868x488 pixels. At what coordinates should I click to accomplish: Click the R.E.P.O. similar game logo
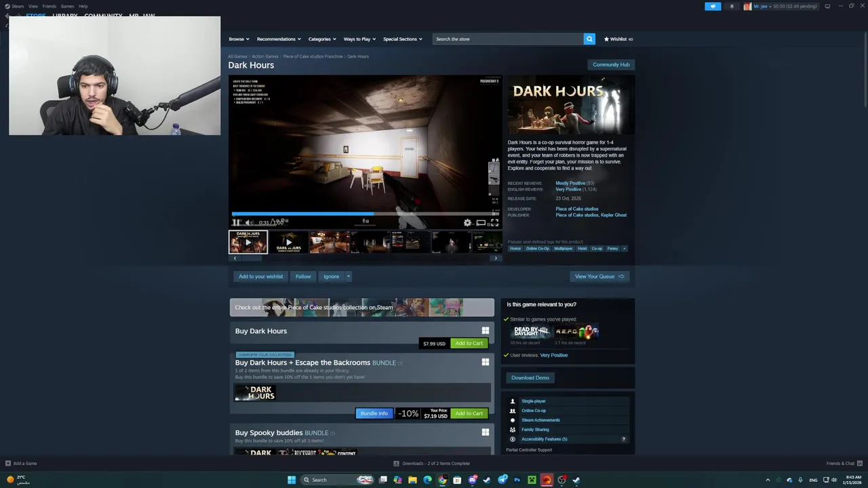[x=576, y=331]
